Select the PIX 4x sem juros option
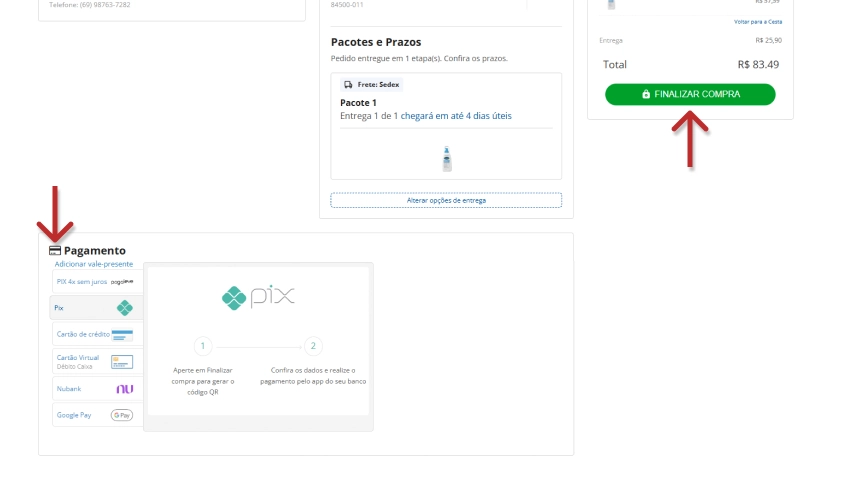 (x=81, y=282)
